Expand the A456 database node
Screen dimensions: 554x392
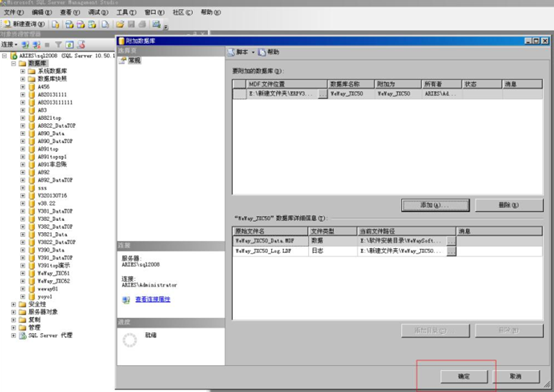pyautogui.click(x=23, y=87)
